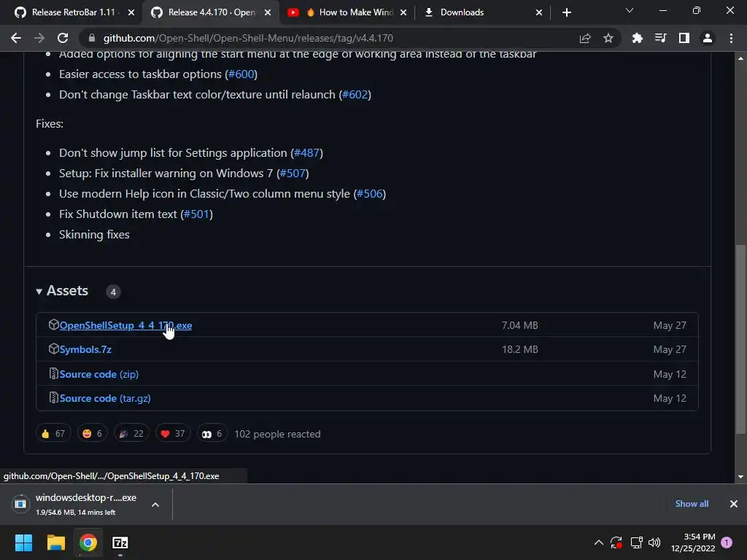Open issue #602 link
The height and width of the screenshot is (560, 747).
pyautogui.click(x=355, y=95)
